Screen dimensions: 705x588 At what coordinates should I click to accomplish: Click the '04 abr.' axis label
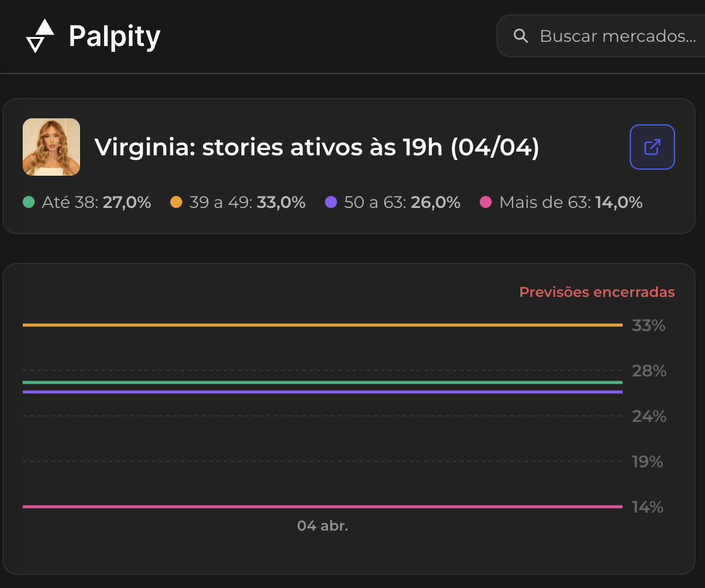point(322,526)
